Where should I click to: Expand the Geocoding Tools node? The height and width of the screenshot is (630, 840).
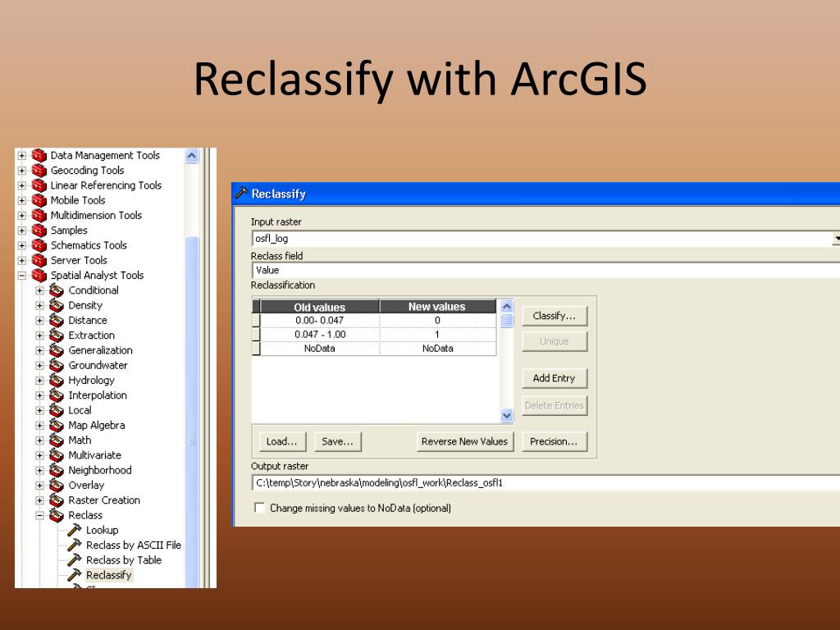pyautogui.click(x=22, y=171)
